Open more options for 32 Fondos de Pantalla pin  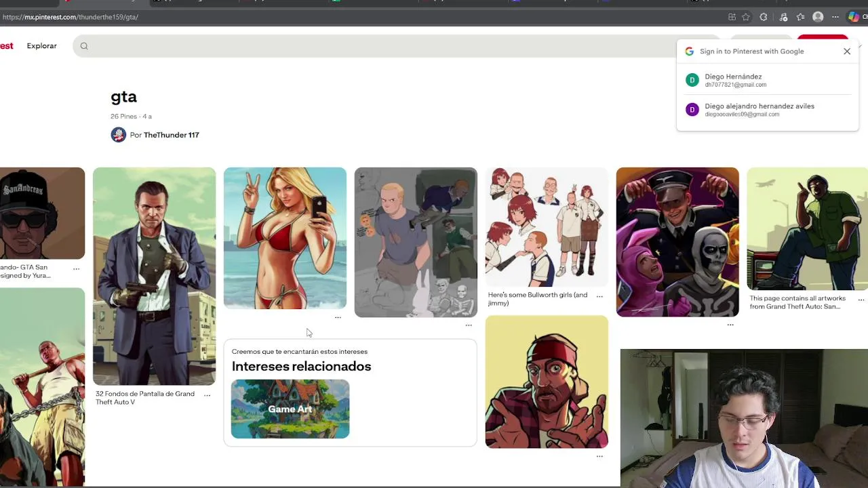point(208,395)
